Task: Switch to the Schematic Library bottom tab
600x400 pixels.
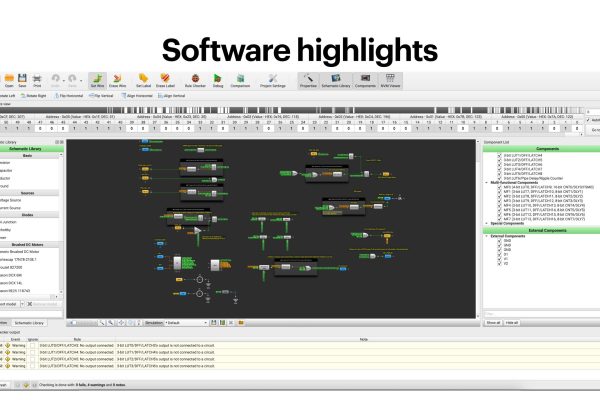Action: pos(29,323)
